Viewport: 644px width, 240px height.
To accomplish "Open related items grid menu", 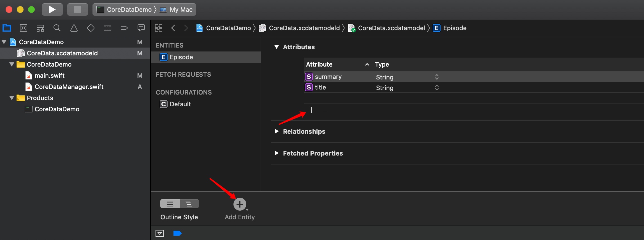I will [159, 28].
